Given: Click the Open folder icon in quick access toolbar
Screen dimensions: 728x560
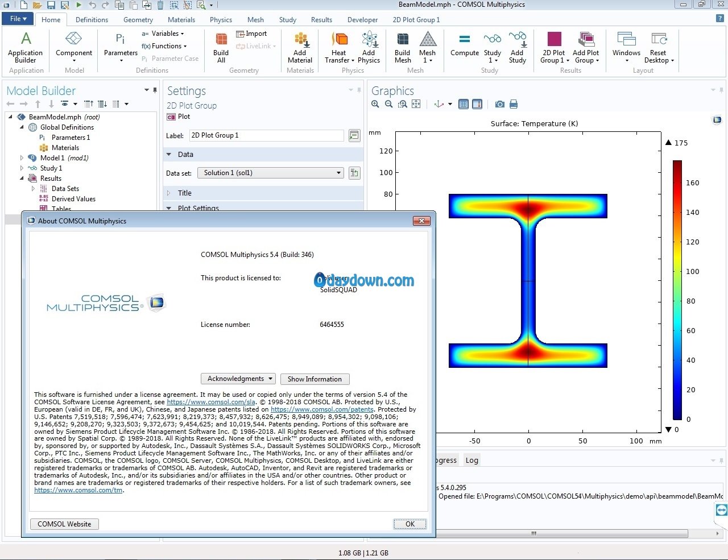Looking at the screenshot, I should point(37,5).
